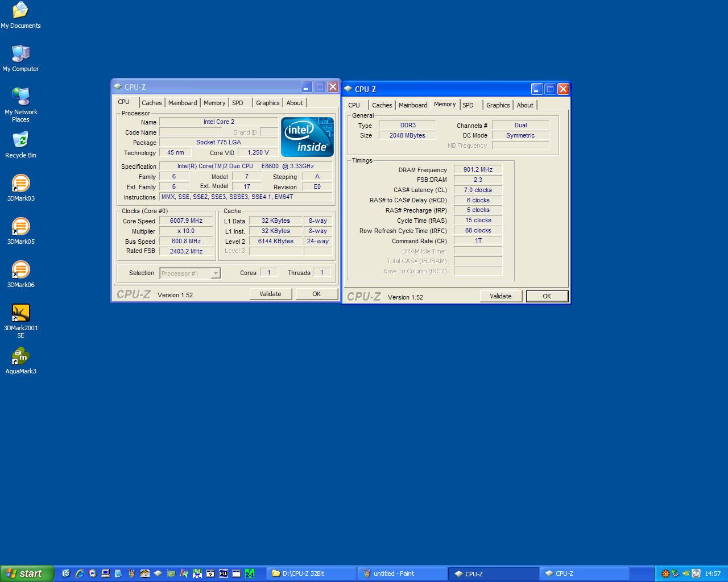Viewport: 728px width, 582px height.
Task: Click Validate in the left CPU-Z window
Action: pyautogui.click(x=271, y=294)
